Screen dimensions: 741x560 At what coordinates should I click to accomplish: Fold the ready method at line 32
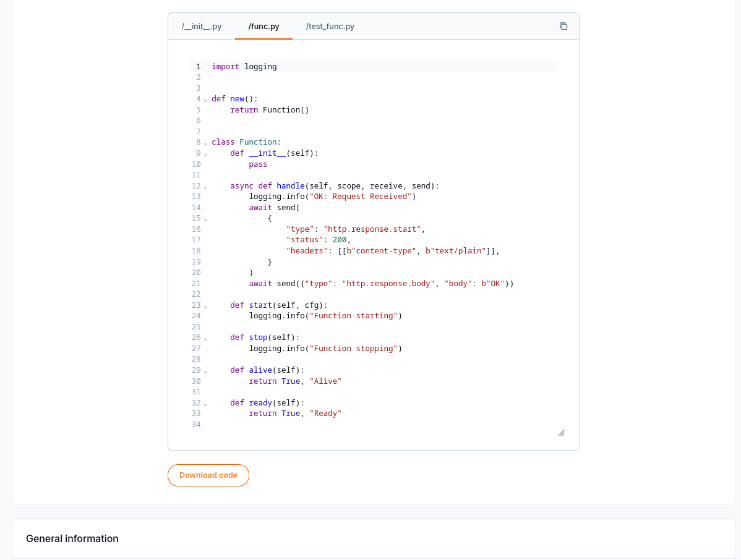coord(205,404)
